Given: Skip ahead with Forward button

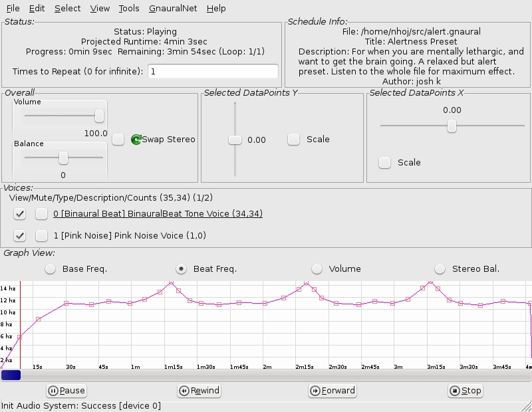Looking at the screenshot, I should point(332,391).
